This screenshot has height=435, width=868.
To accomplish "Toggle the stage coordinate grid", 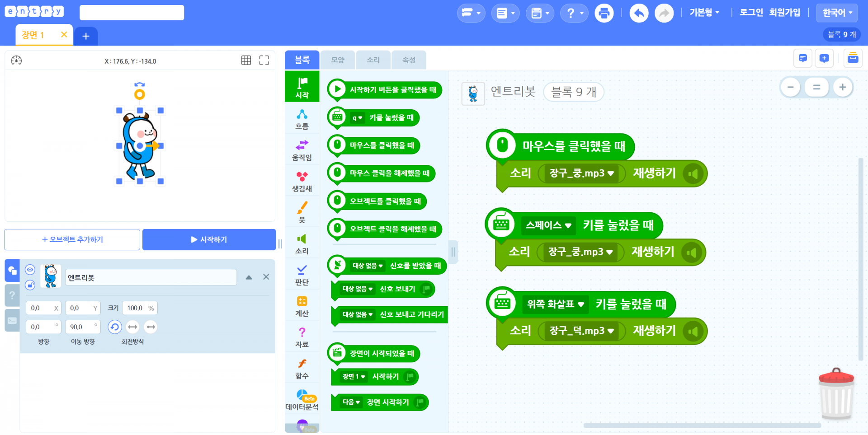I will coord(246,61).
